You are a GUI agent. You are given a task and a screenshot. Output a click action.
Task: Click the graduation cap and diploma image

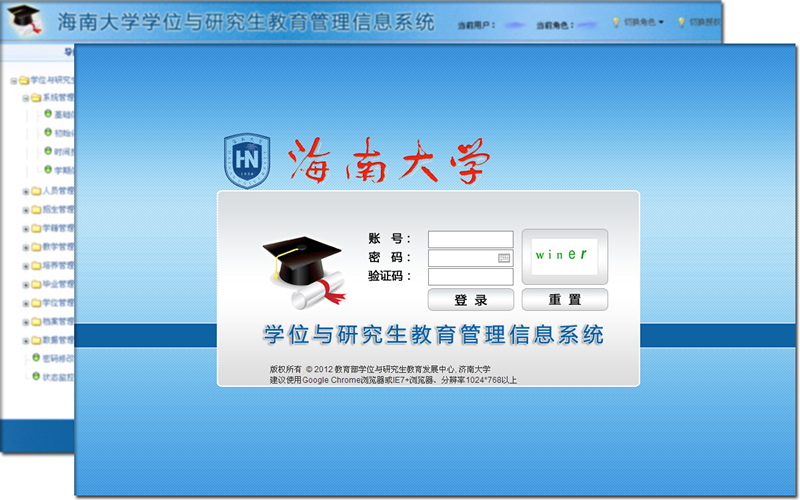coord(304,271)
